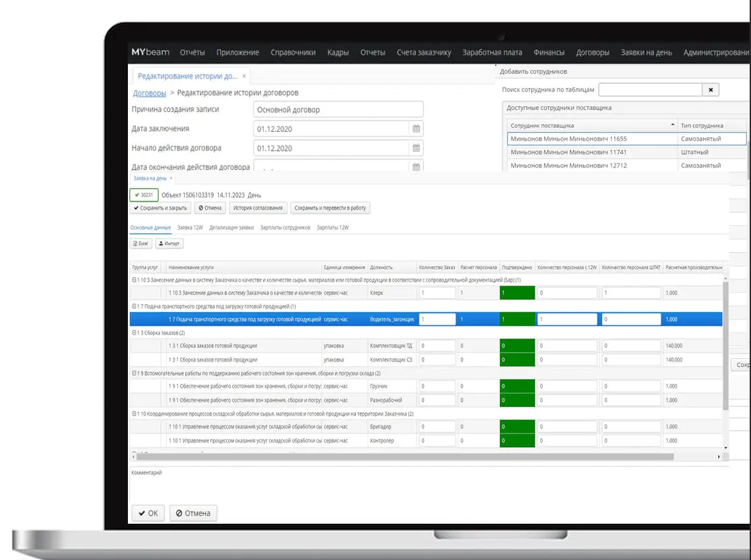
Task: Toggle Подтверждено for Комплектовщик ТД row
Action: pyautogui.click(x=517, y=346)
